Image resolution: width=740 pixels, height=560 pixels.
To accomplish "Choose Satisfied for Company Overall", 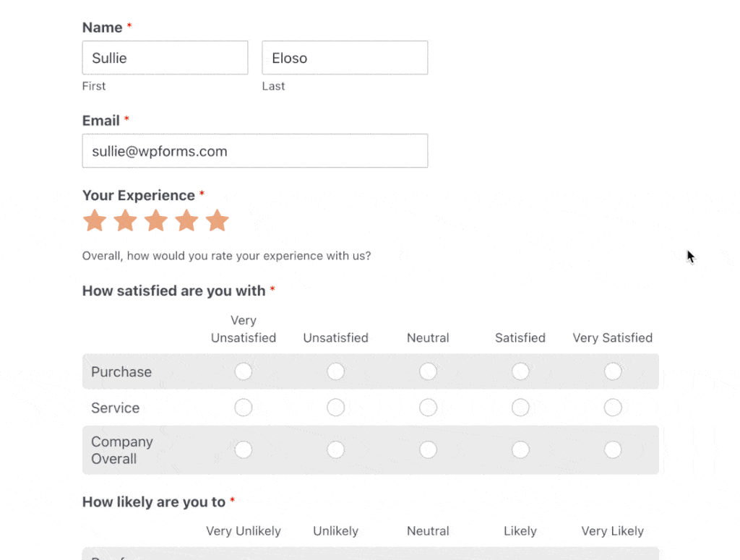I will click(x=520, y=449).
